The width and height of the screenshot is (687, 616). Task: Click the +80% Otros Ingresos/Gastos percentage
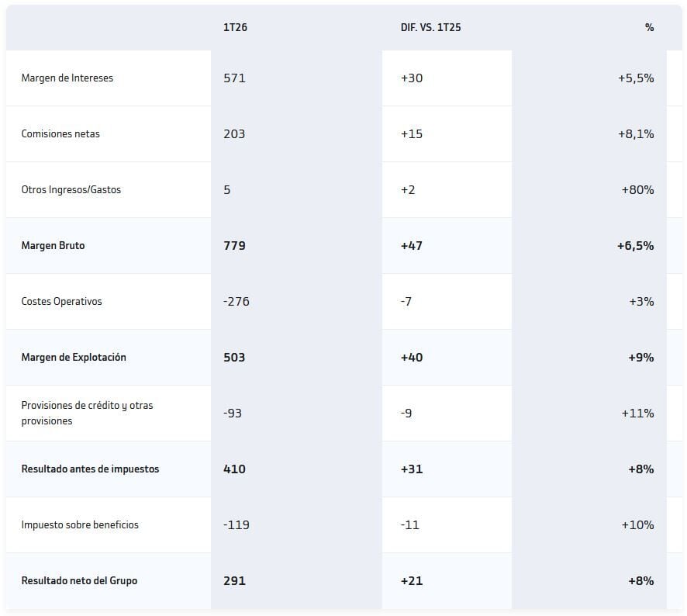tap(637, 190)
